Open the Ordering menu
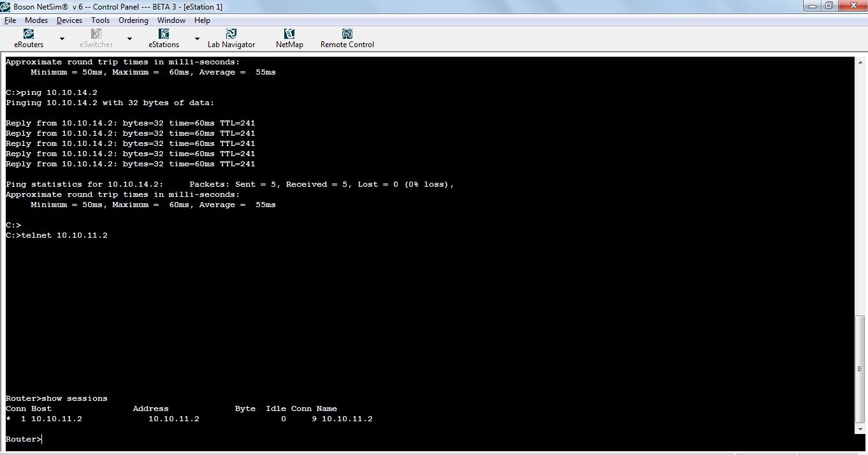The width and height of the screenshot is (868, 455). 133,20
